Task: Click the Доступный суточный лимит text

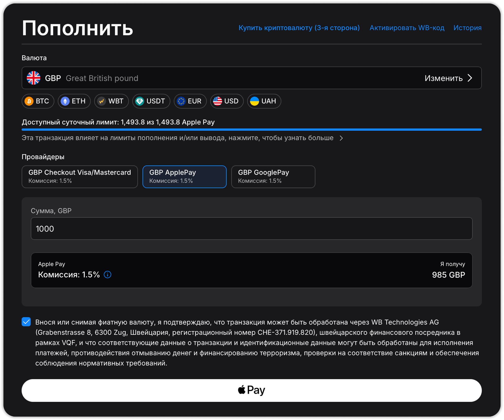Action: pyautogui.click(x=118, y=122)
